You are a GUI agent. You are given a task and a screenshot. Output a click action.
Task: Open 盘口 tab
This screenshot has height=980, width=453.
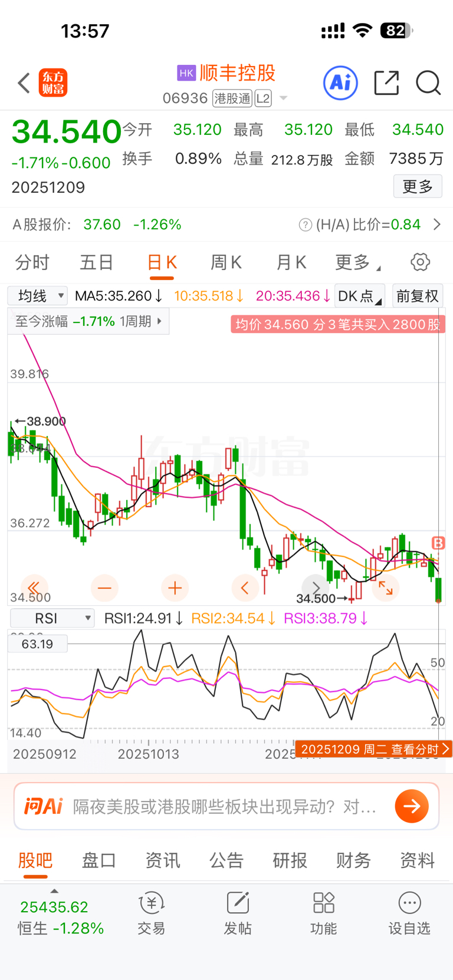[x=99, y=861]
